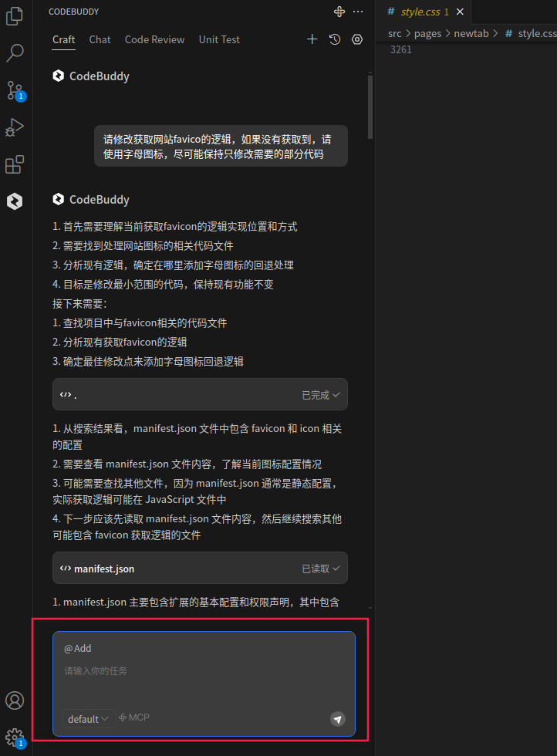Screen dimensions: 557x756
Task: Open the Extensions view icon
Action: 15,164
